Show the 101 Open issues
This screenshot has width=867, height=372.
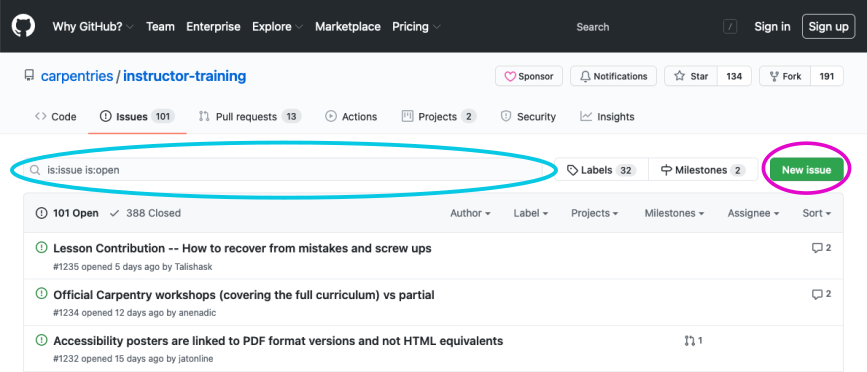point(67,213)
